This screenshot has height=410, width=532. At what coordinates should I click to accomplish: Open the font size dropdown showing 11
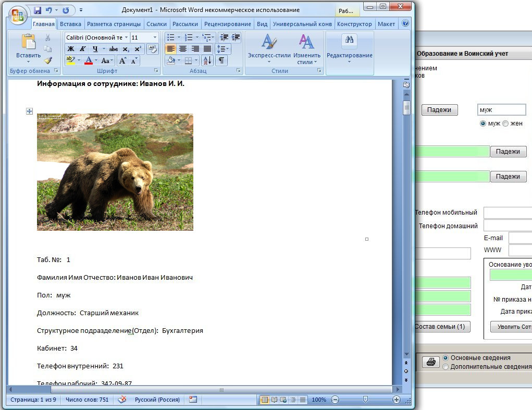pos(155,38)
